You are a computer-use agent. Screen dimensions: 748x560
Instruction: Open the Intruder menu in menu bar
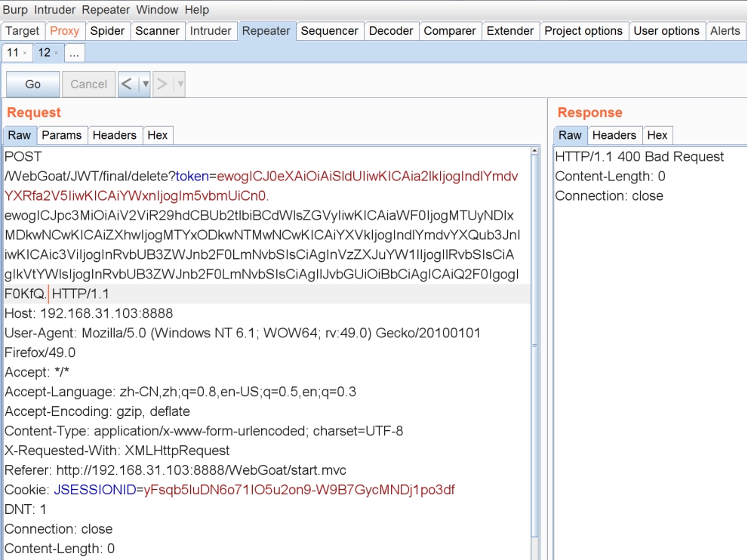tap(54, 10)
